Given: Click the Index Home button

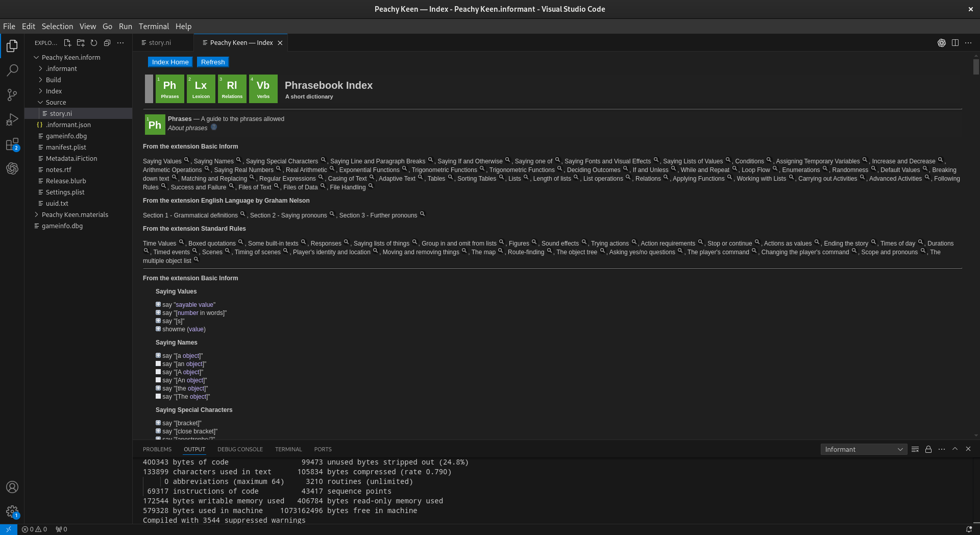Looking at the screenshot, I should click(x=170, y=62).
